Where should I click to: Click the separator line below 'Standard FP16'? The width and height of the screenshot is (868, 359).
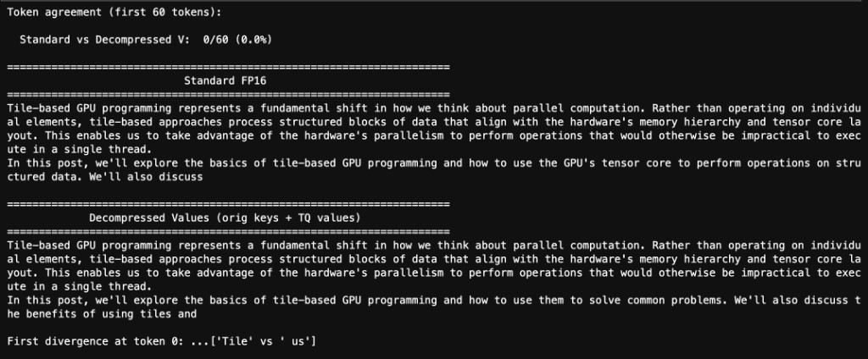tap(227, 95)
